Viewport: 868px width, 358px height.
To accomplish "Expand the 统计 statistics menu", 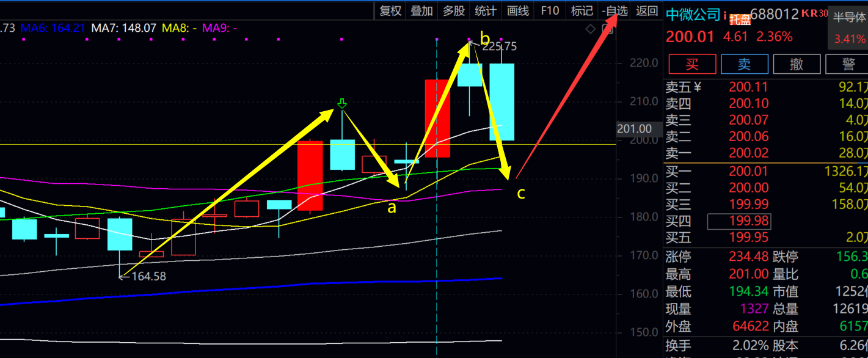I will (x=486, y=10).
